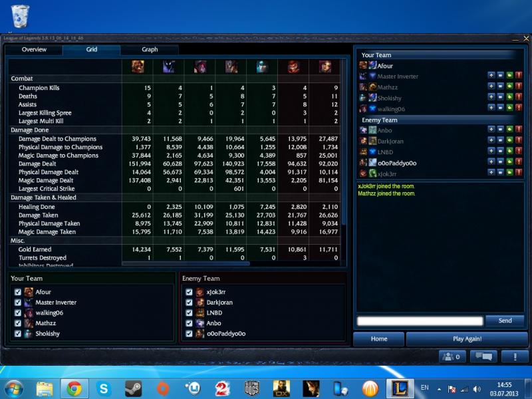Click the add-friend plus icon beside Master Inverter
The height and width of the screenshot is (399, 532).
pyautogui.click(x=491, y=75)
